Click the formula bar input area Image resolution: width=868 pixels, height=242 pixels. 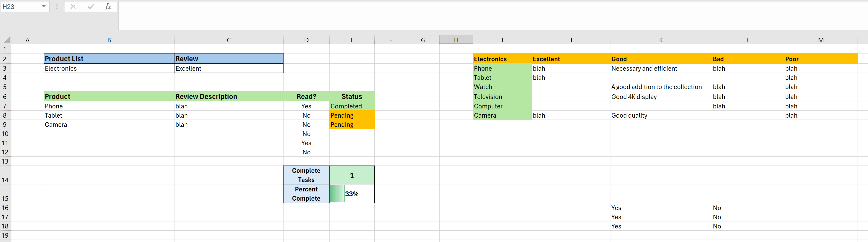[x=472, y=15]
